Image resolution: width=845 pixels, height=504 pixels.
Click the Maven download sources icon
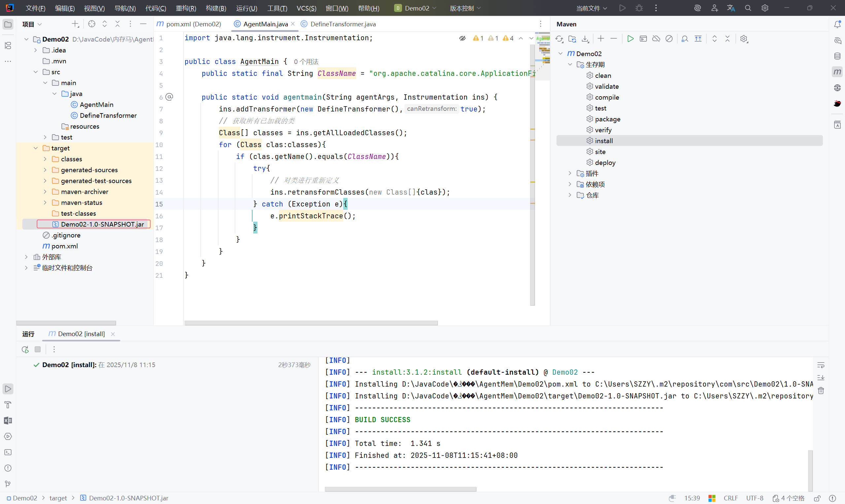click(x=585, y=39)
